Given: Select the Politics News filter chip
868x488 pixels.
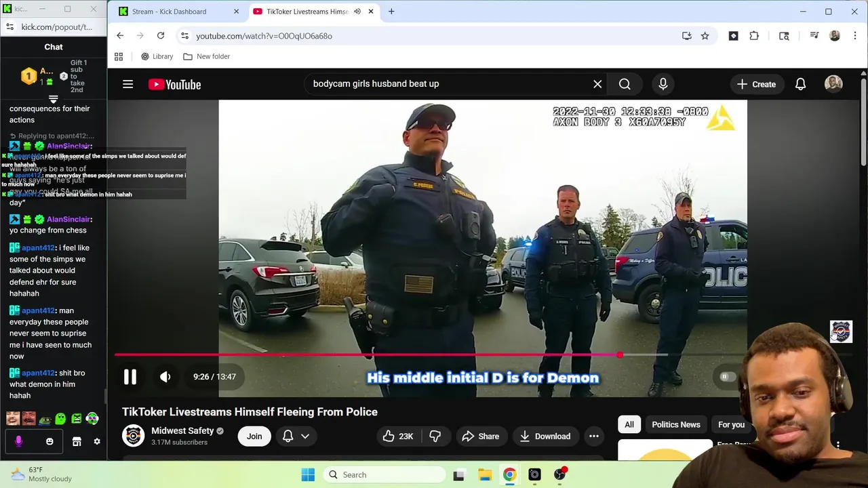Looking at the screenshot, I should click(675, 425).
